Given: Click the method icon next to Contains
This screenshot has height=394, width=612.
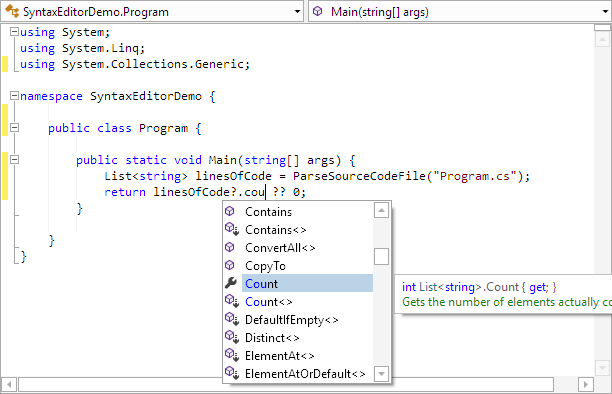Looking at the screenshot, I should (230, 211).
